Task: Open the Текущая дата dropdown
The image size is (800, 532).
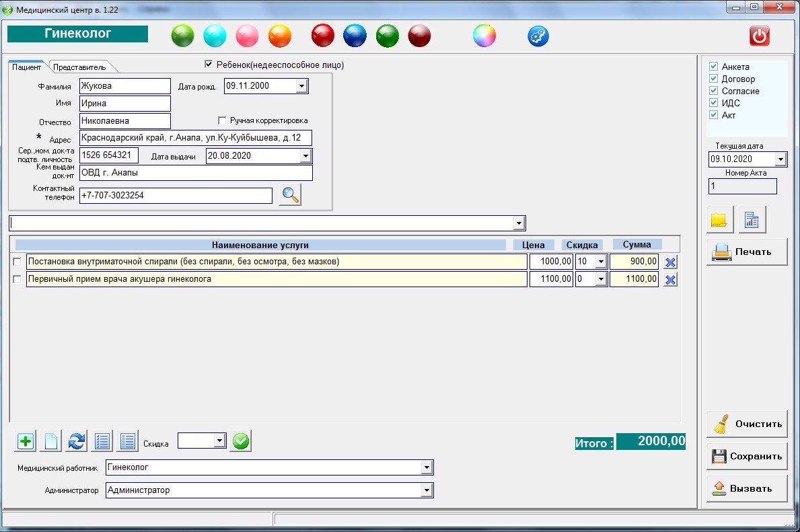Action: click(780, 159)
